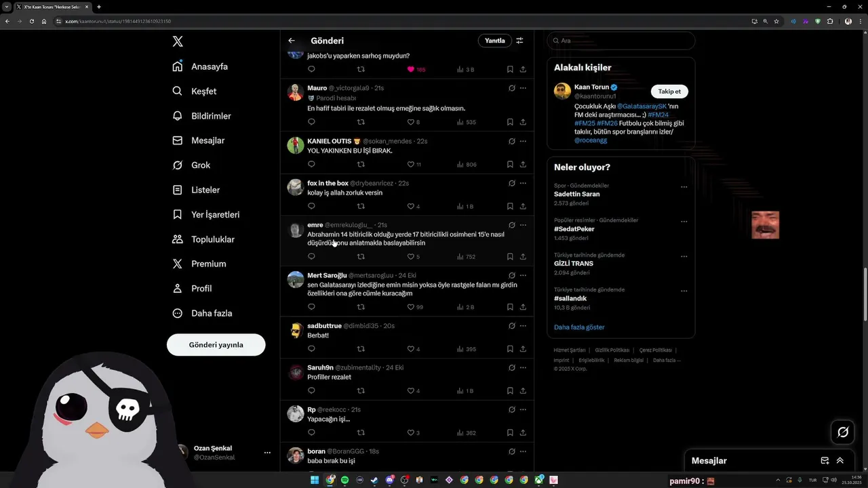Image resolution: width=868 pixels, height=488 pixels.
Task: Open more options for Sadettin Saran trend
Action: point(684,187)
